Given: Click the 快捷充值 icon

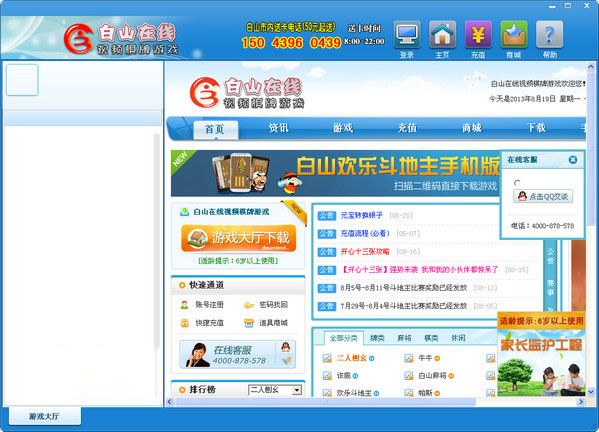Looking at the screenshot, I should [x=185, y=323].
